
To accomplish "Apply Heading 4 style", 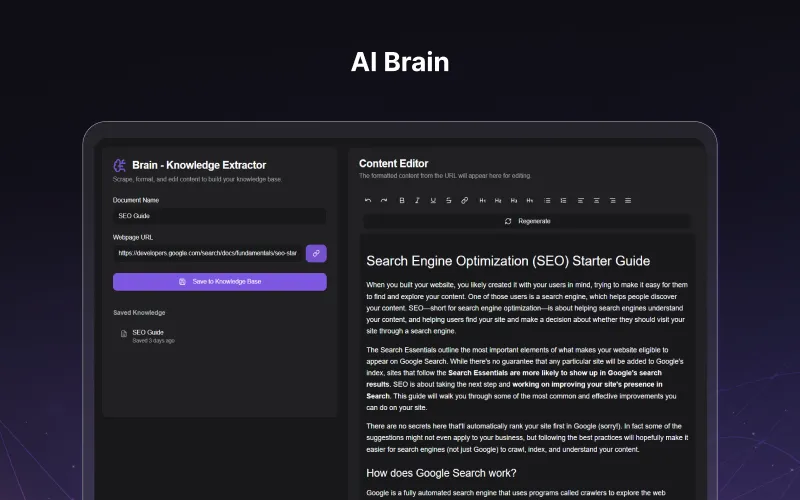I will click(530, 200).
